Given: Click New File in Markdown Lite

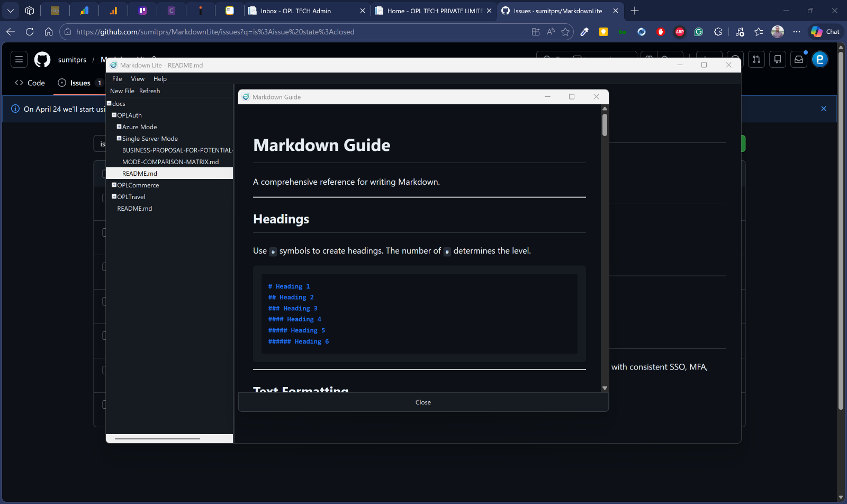Looking at the screenshot, I should pos(122,91).
